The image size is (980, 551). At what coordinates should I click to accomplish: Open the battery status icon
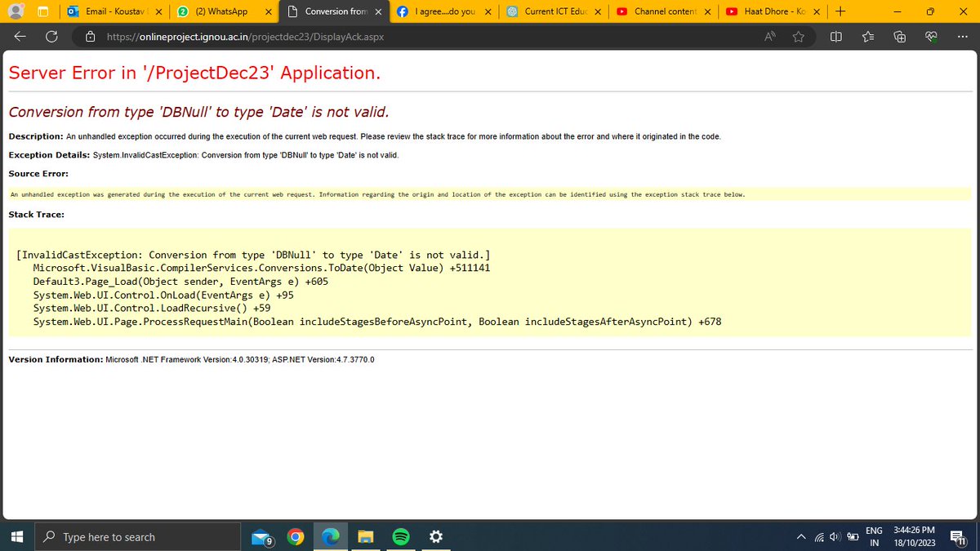(x=852, y=536)
